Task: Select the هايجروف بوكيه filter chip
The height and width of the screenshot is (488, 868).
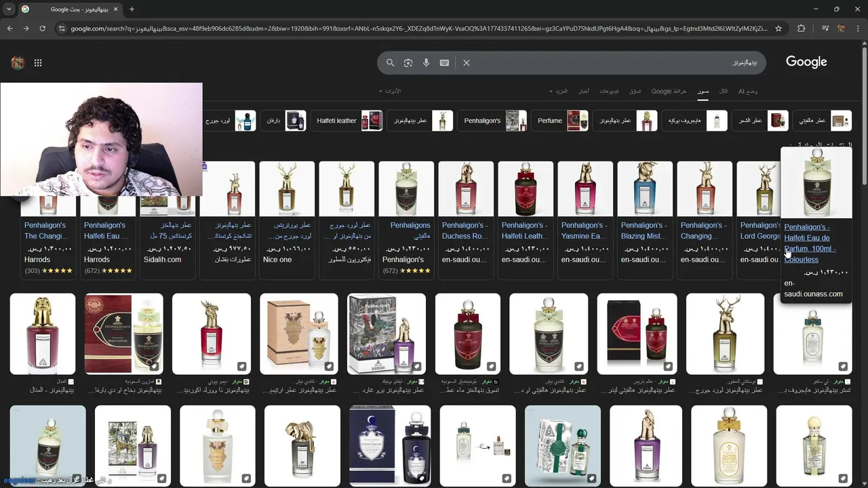Action: coord(695,121)
